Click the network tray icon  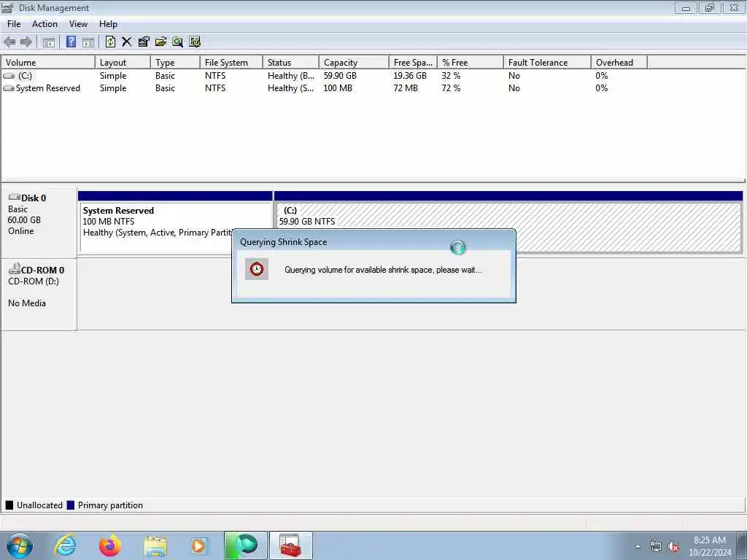click(656, 547)
